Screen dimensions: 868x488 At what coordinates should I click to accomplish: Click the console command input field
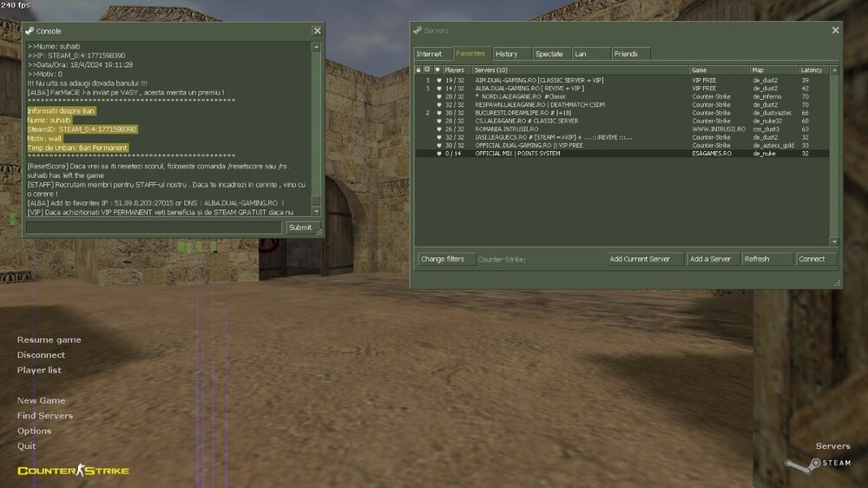(x=153, y=228)
